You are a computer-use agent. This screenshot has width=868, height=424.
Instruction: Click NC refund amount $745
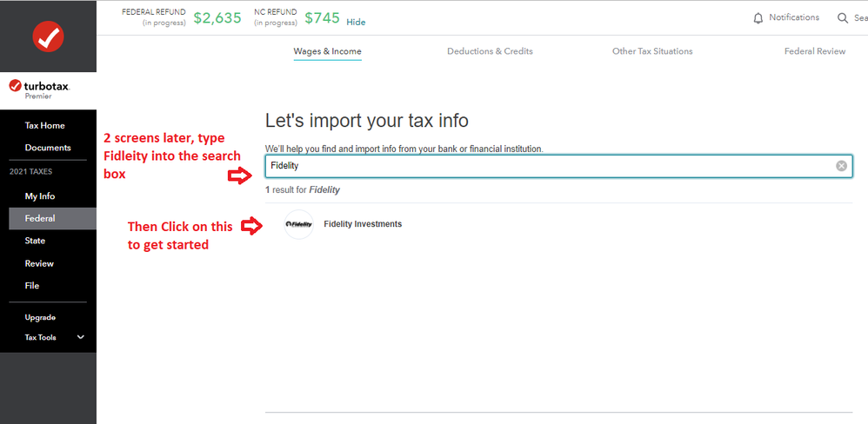[x=322, y=18]
